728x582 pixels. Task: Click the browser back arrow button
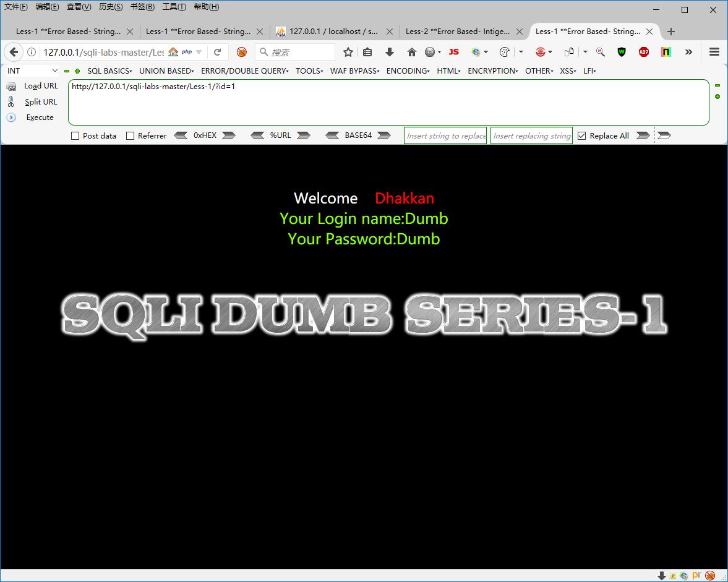pyautogui.click(x=14, y=53)
